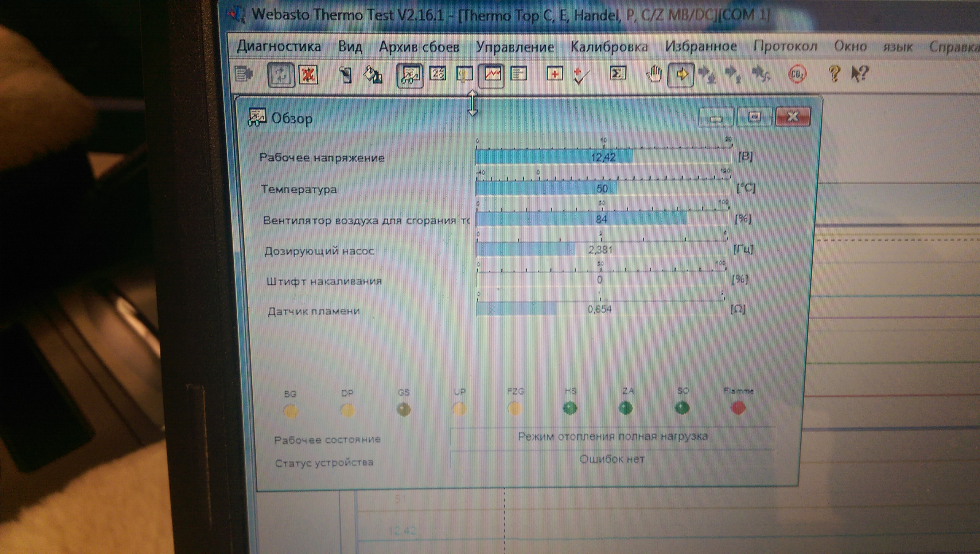Maximize the Обзор overview window

754,117
